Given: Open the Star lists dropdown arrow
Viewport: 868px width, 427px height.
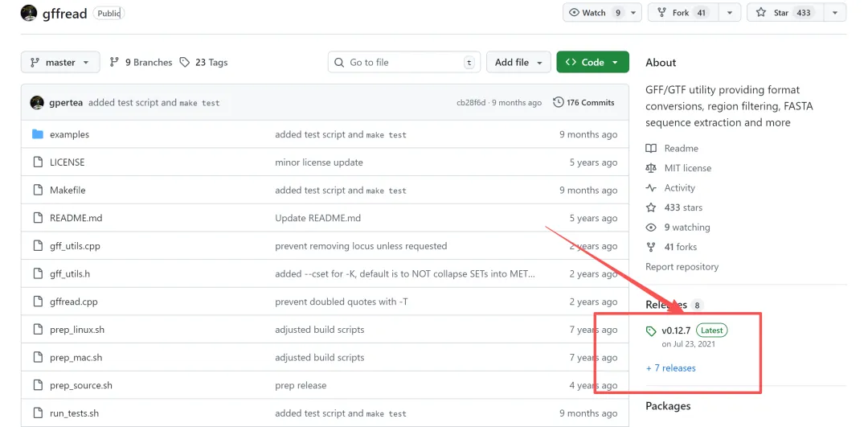Looking at the screenshot, I should coord(835,13).
